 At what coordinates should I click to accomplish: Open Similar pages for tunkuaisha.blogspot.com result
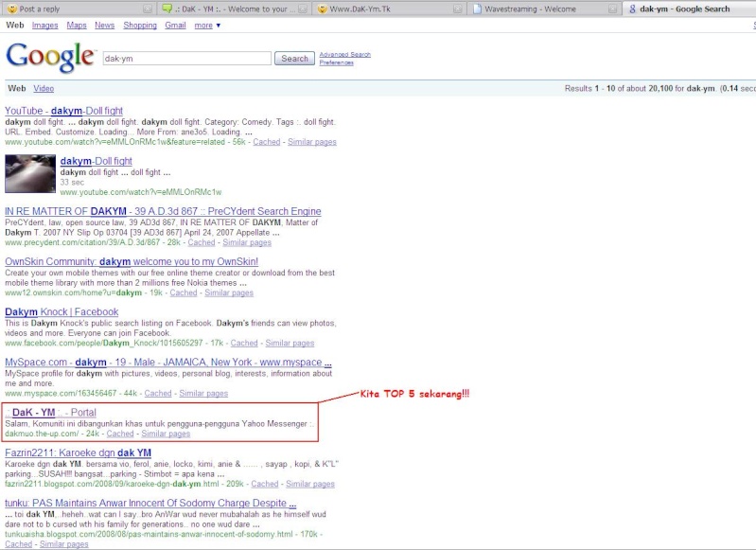pyautogui.click(x=64, y=543)
